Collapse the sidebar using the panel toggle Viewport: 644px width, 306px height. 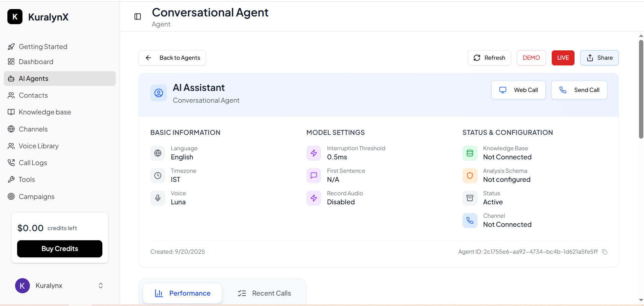coord(137,16)
